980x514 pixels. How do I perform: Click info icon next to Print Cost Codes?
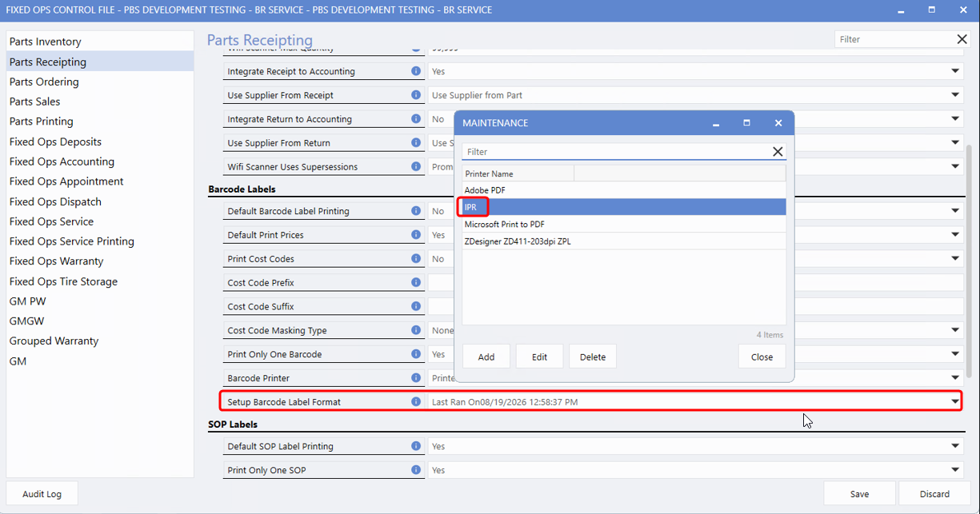416,259
